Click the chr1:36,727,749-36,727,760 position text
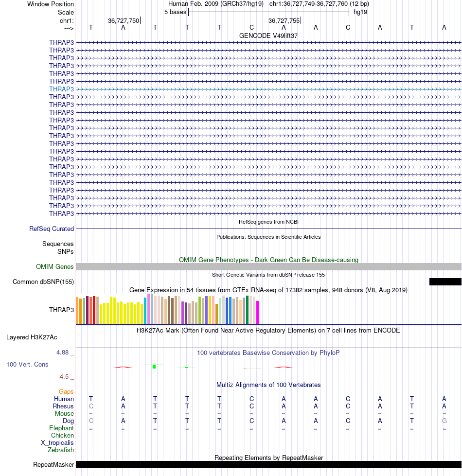 308,4
